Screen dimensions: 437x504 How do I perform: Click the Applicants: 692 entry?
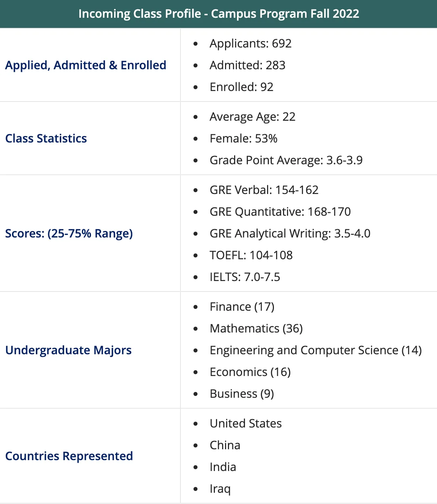click(250, 44)
